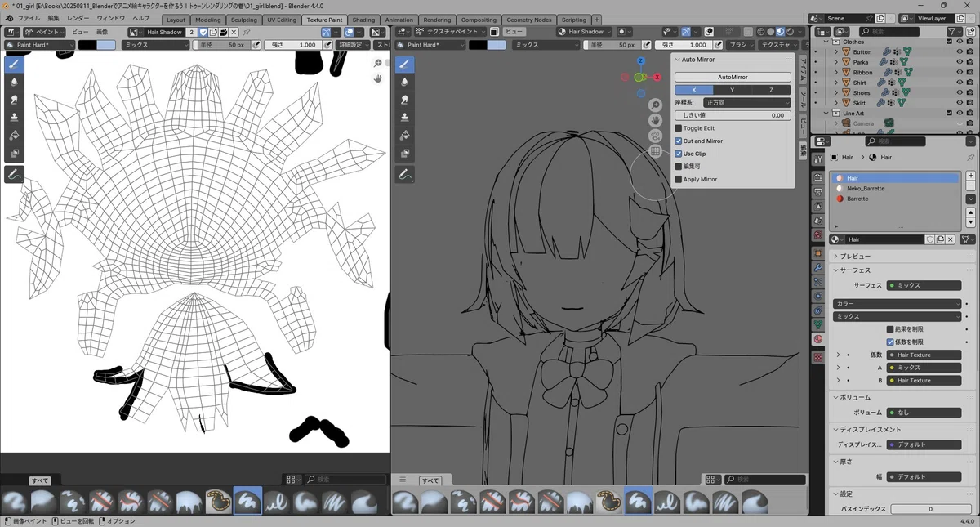Select the Soften tool in image editor

[14, 82]
